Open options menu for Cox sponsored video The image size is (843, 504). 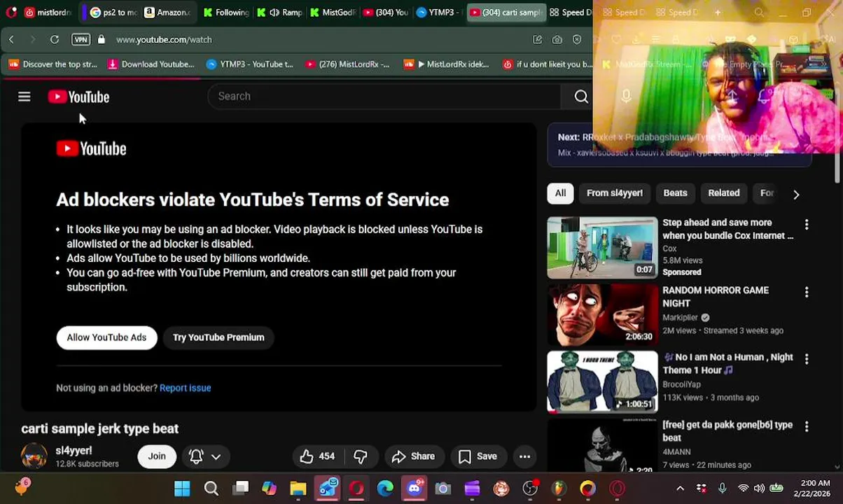(x=807, y=224)
